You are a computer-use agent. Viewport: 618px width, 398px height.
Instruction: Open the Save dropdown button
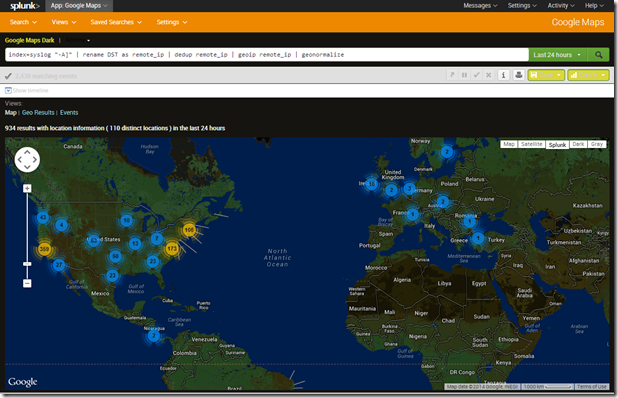[x=546, y=75]
